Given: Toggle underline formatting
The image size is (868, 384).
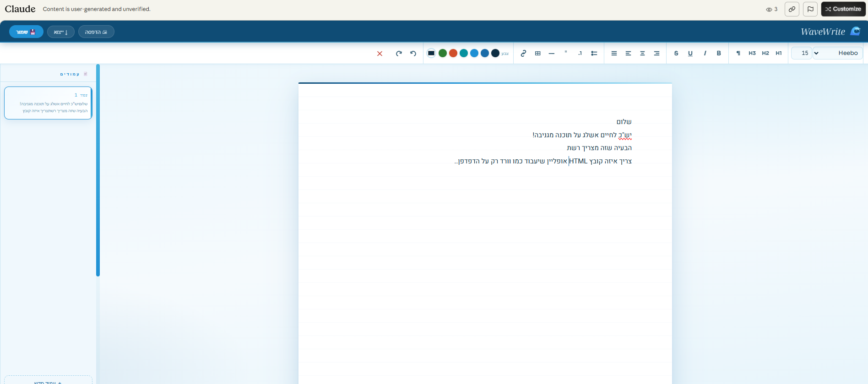Looking at the screenshot, I should (x=690, y=53).
